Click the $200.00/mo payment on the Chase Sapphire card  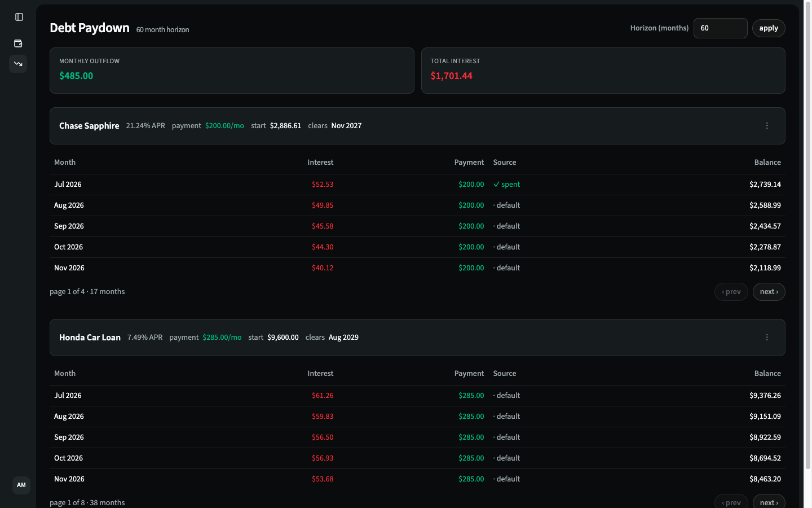(224, 126)
